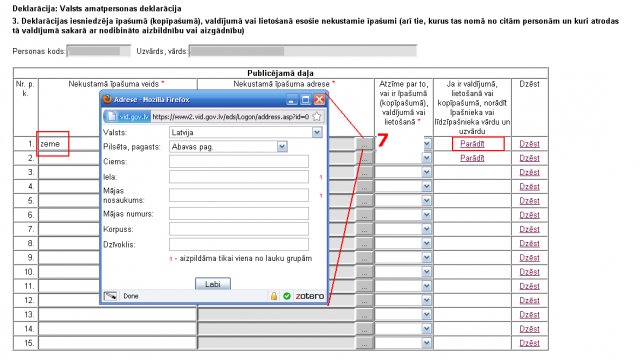Click the address field in row 14
Image resolution: width=640 pixels, height=360 pixels.
click(x=277, y=329)
